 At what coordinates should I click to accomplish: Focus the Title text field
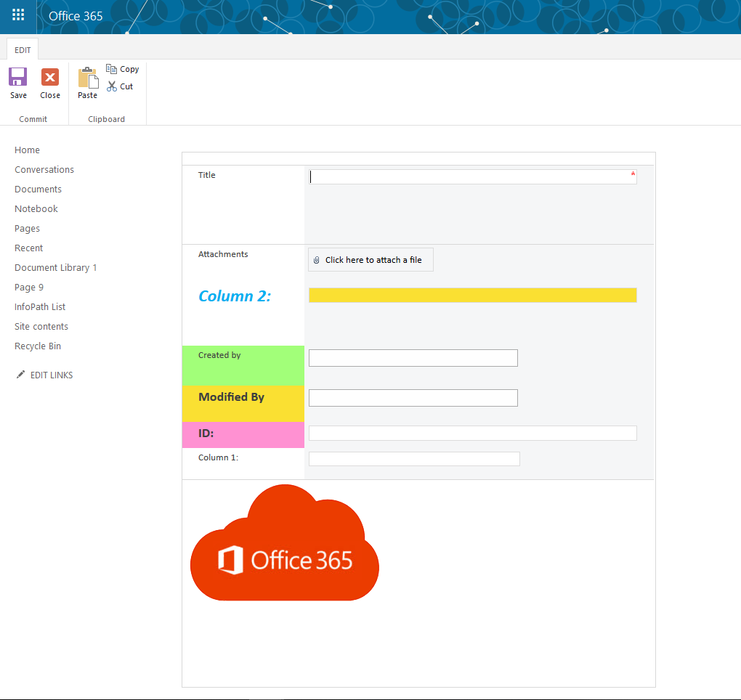pos(473,176)
